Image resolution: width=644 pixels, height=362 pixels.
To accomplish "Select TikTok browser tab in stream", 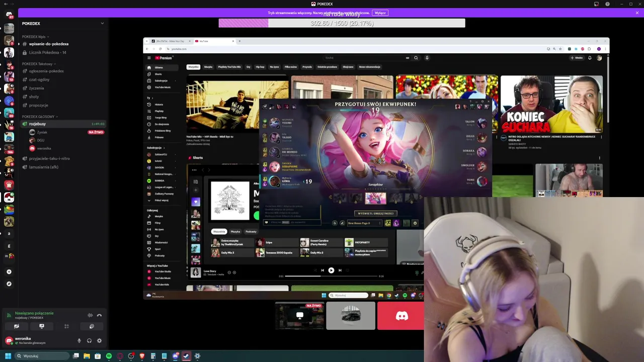I will [x=171, y=41].
